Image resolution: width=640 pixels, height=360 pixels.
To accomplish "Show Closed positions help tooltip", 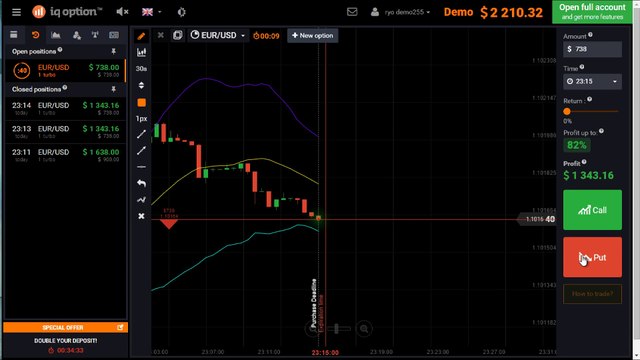I will pyautogui.click(x=65, y=87).
